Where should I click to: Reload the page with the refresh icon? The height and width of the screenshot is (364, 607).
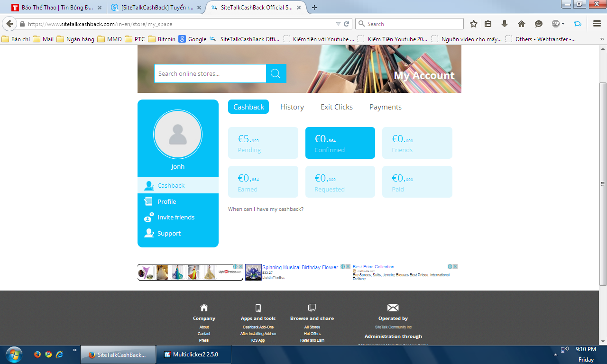pyautogui.click(x=347, y=24)
